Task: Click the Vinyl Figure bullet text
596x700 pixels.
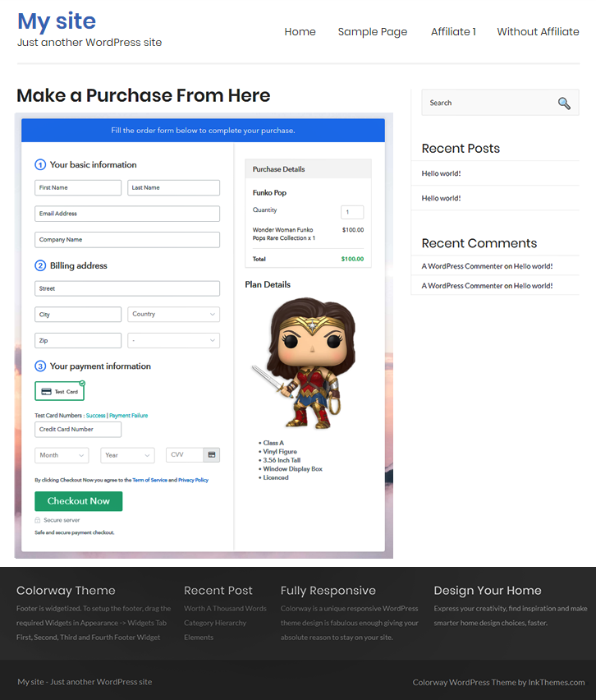Action: tap(280, 451)
